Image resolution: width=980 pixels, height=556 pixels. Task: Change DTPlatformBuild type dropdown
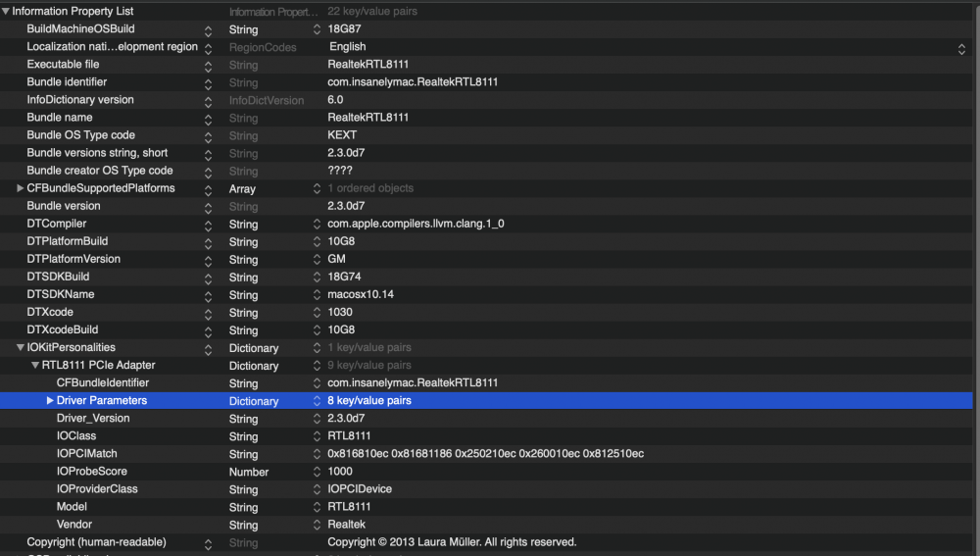[317, 241]
